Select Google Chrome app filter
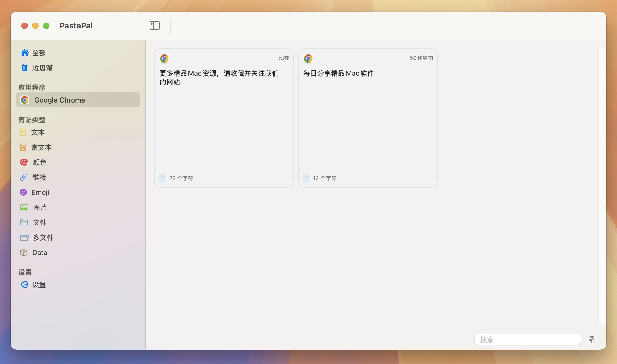This screenshot has height=364, width=617. 78,100
